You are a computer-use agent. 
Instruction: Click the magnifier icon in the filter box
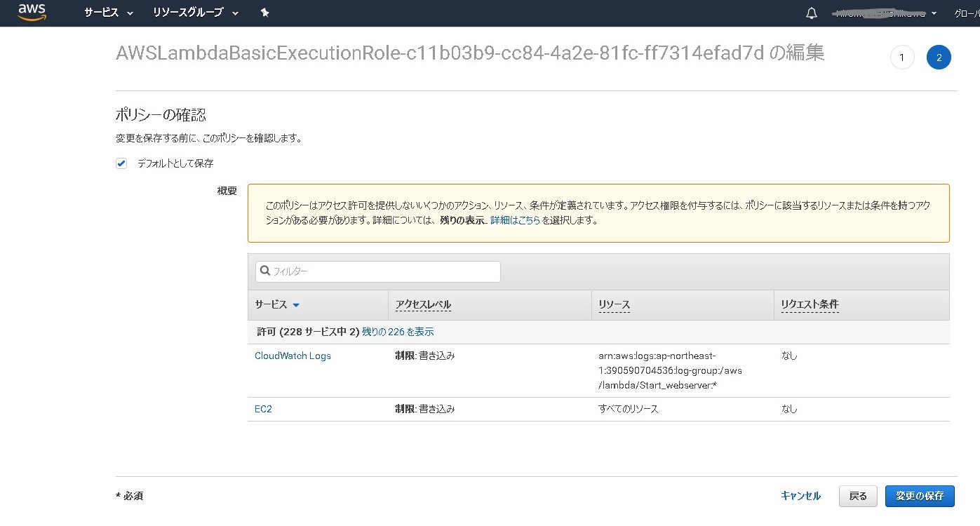pos(264,271)
